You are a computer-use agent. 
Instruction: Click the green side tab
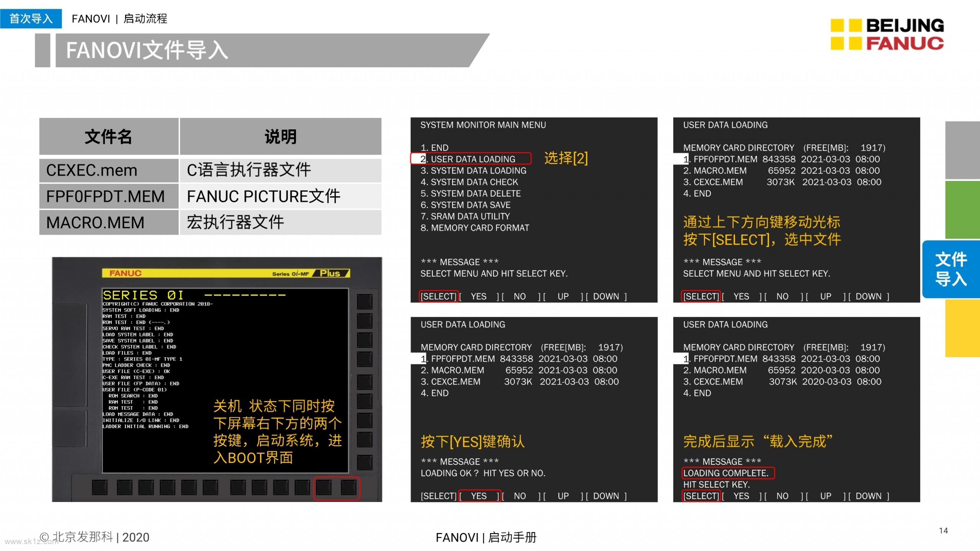pos(962,210)
